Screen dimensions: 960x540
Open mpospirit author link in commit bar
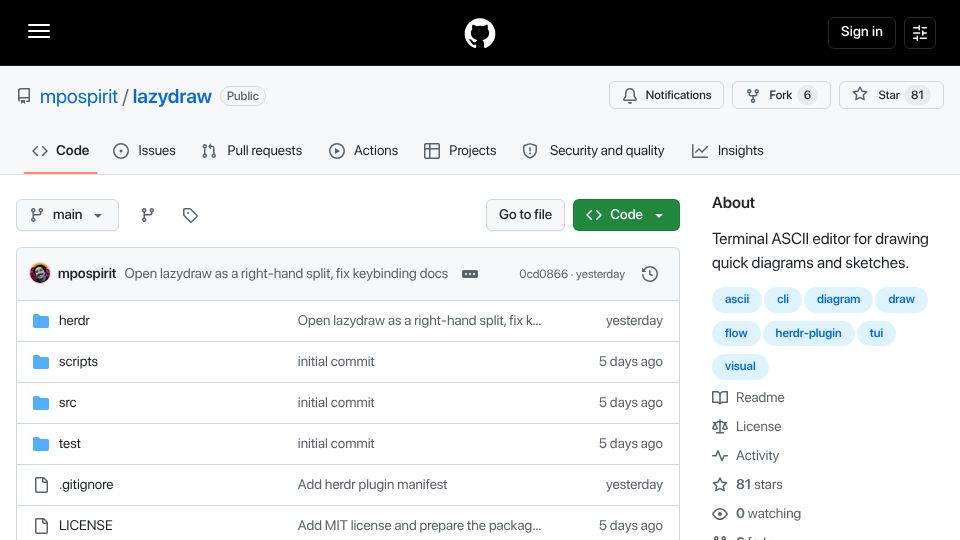(86, 274)
